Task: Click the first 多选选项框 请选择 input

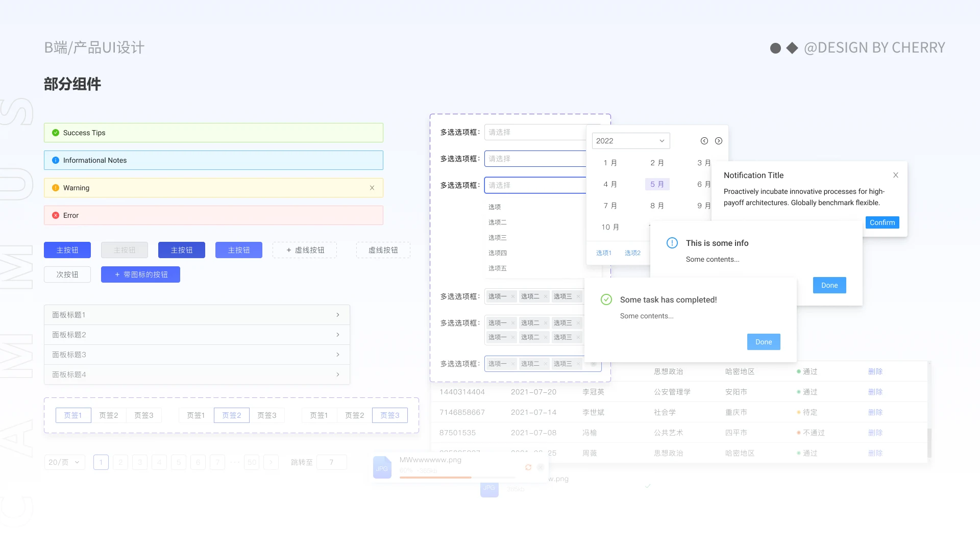Action: tap(536, 132)
